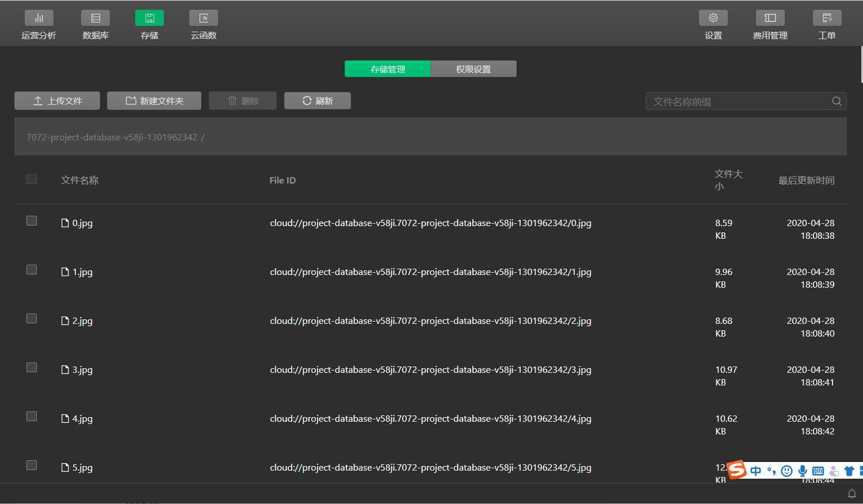Click the 0.jpg file name

[x=82, y=223]
